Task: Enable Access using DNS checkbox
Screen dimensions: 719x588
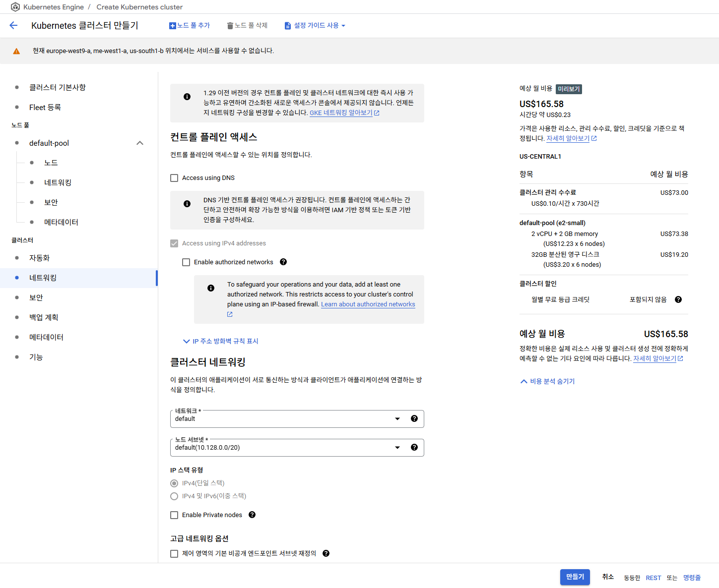Action: coord(174,178)
